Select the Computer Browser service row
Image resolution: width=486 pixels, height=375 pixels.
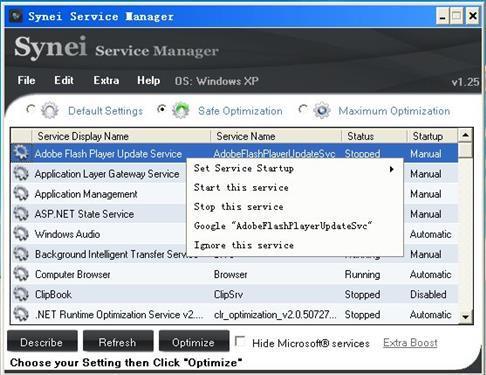235,274
